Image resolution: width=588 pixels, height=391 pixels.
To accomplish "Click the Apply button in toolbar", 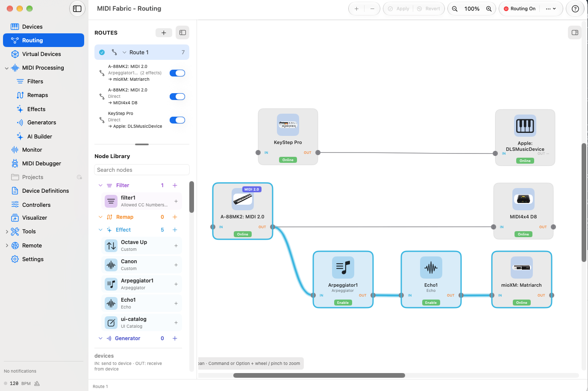I will pos(398,9).
